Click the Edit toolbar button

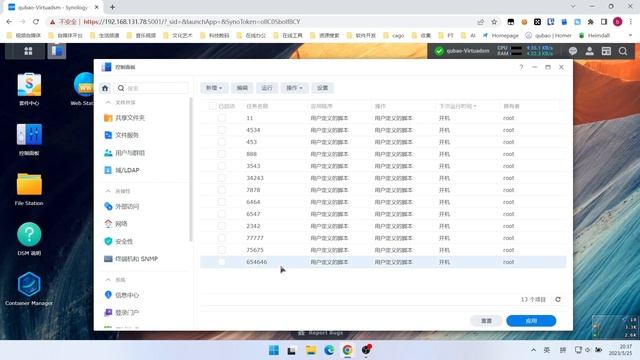point(242,88)
